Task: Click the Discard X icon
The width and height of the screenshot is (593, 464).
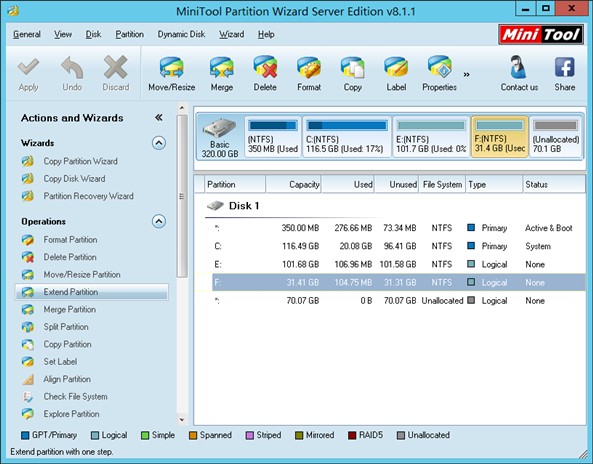Action: point(115,67)
